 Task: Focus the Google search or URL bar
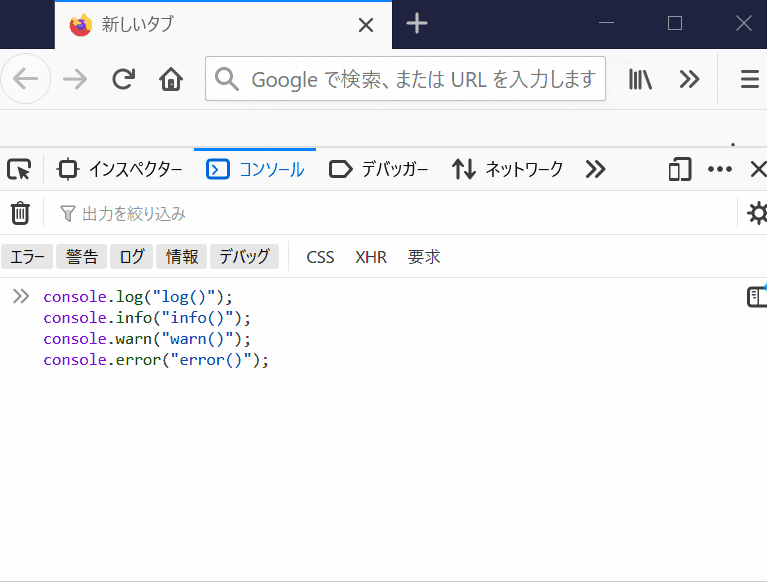point(405,79)
